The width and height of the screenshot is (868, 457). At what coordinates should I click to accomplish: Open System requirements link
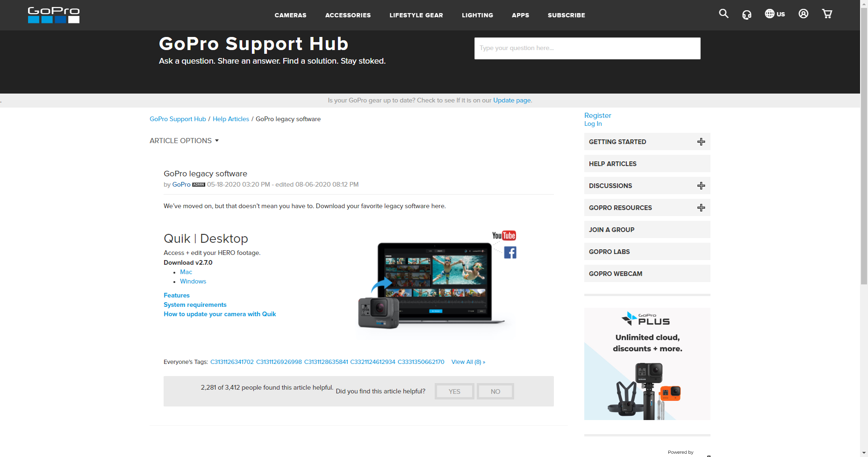(195, 305)
